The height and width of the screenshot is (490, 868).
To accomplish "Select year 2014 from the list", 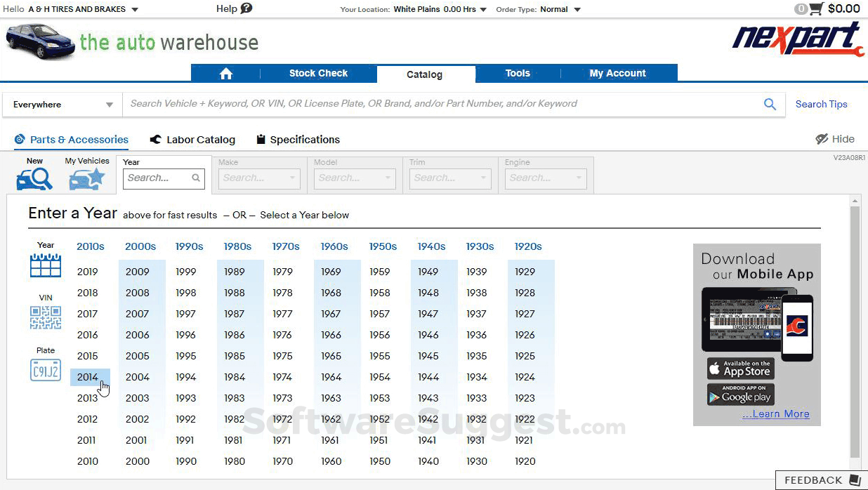I will point(88,377).
